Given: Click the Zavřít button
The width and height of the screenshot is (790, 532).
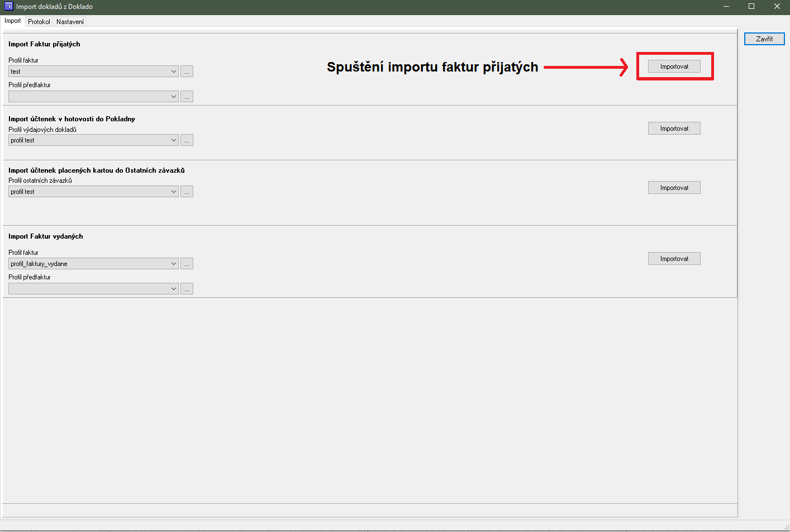Looking at the screenshot, I should (764, 39).
